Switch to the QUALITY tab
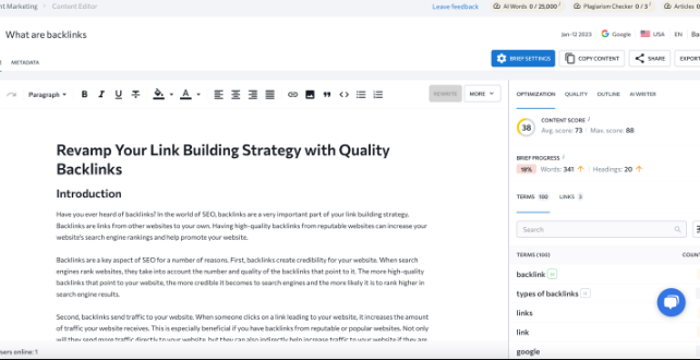This screenshot has height=360, width=700. 576,94
